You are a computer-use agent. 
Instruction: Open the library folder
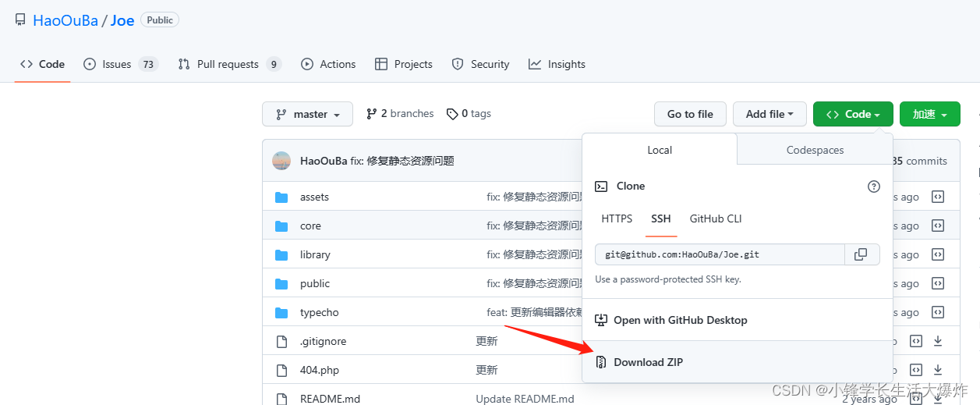315,254
